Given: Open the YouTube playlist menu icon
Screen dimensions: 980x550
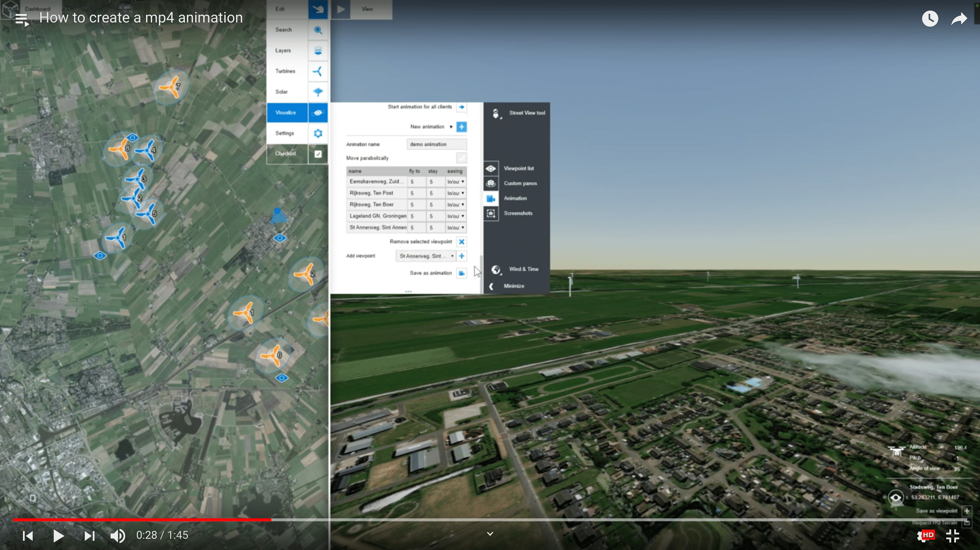Looking at the screenshot, I should 21,19.
